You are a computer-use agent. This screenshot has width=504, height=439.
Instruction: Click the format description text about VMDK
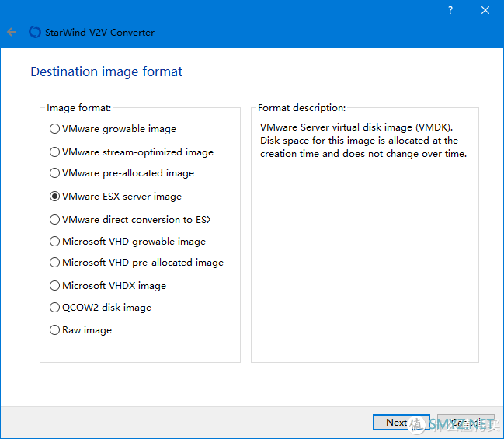[363, 141]
